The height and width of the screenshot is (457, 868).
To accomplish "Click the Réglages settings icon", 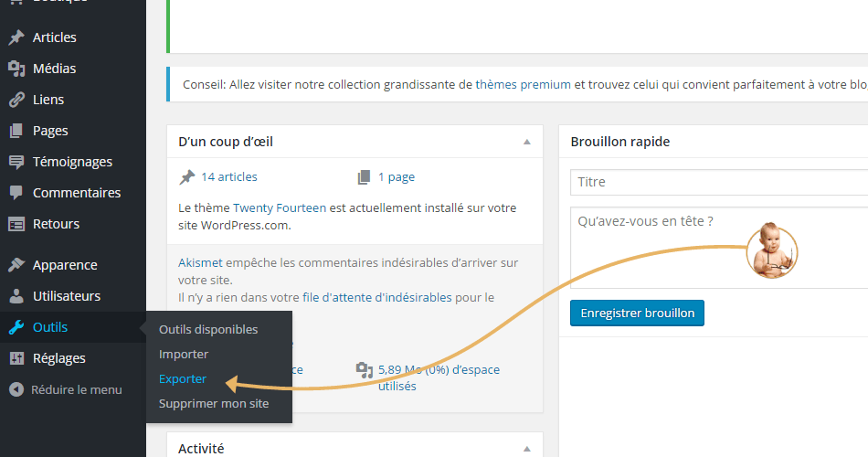I will click(16, 358).
